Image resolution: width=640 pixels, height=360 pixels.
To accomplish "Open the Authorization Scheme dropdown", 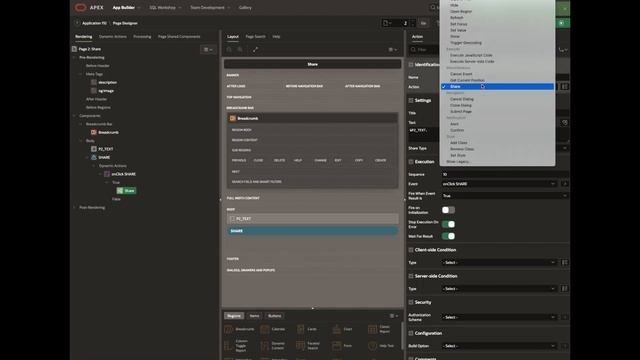I will coord(499,317).
